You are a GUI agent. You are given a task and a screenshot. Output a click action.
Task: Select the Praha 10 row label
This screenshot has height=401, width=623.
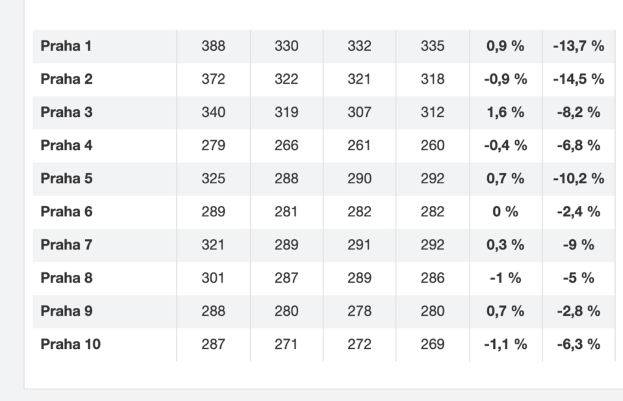[x=70, y=344]
